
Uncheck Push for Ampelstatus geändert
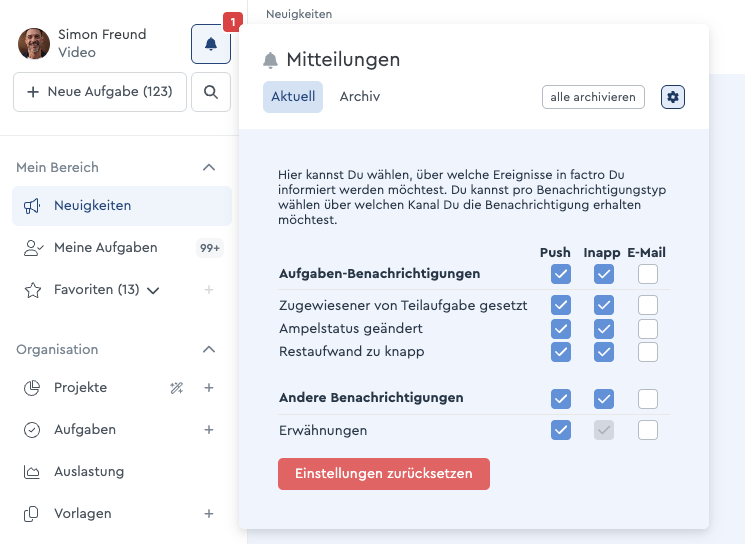click(x=561, y=329)
